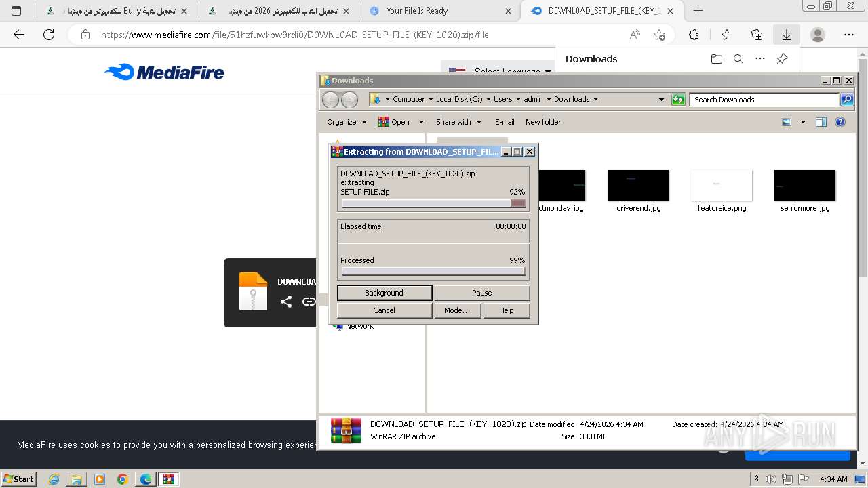
Task: Open Edge Extensions icon
Action: (694, 35)
